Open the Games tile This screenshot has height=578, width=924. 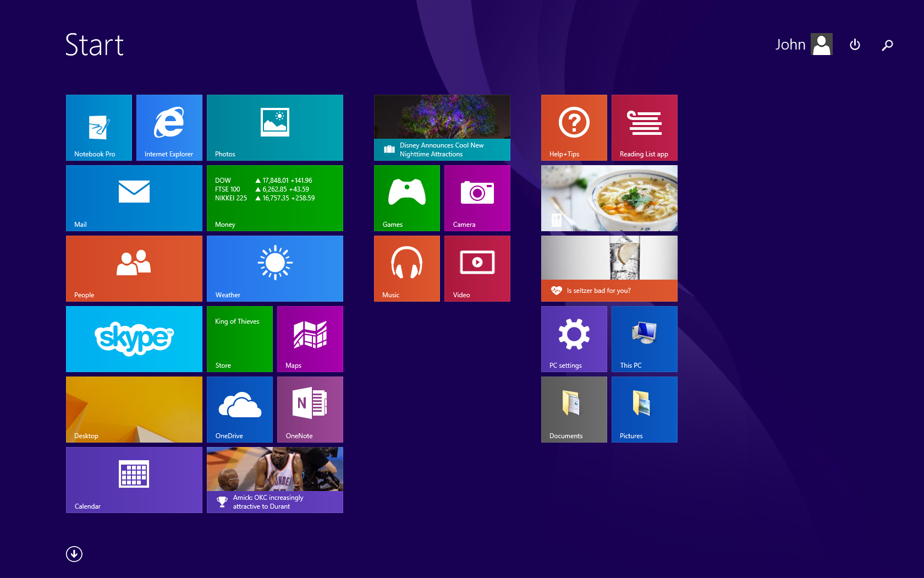coord(407,198)
